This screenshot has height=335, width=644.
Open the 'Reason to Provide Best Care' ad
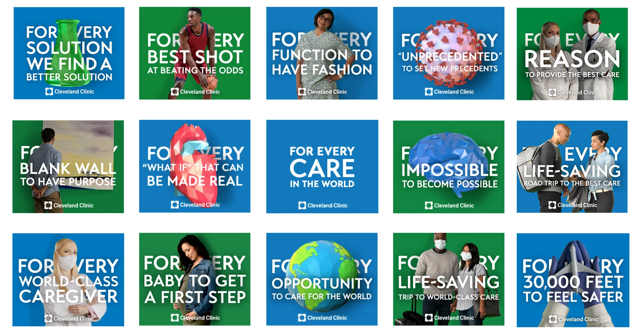(572, 54)
